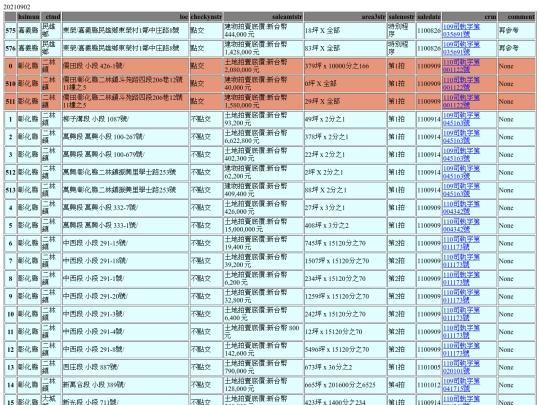This screenshot has width=540, height=405.
Task: Select the 93,200 元 price cell
Action: [263, 119]
